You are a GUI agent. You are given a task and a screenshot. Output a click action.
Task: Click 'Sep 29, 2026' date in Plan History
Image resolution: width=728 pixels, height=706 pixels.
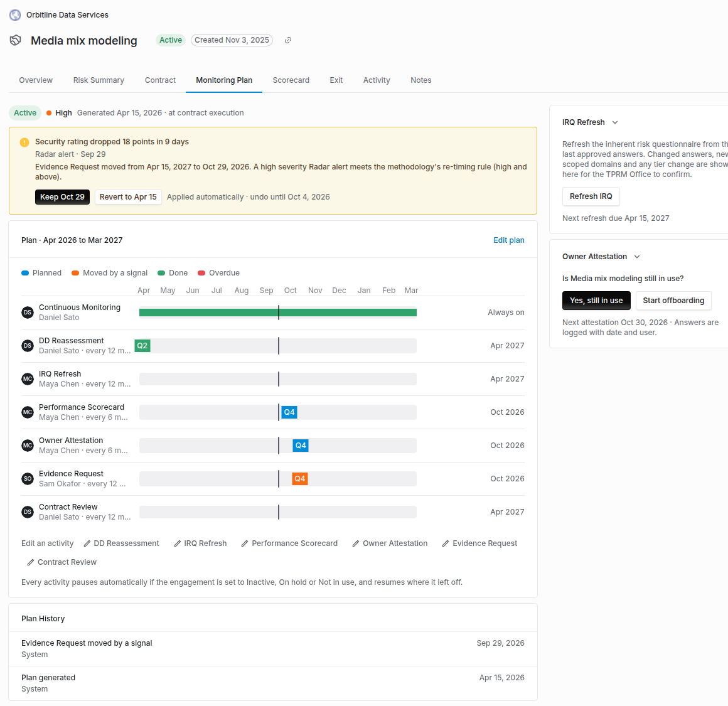[x=501, y=643]
